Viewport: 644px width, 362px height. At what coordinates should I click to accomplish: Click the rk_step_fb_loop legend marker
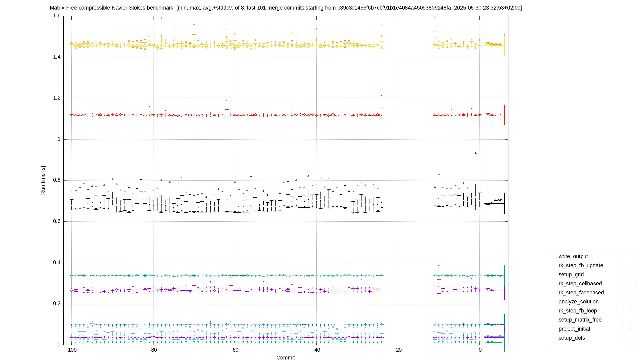630,311
